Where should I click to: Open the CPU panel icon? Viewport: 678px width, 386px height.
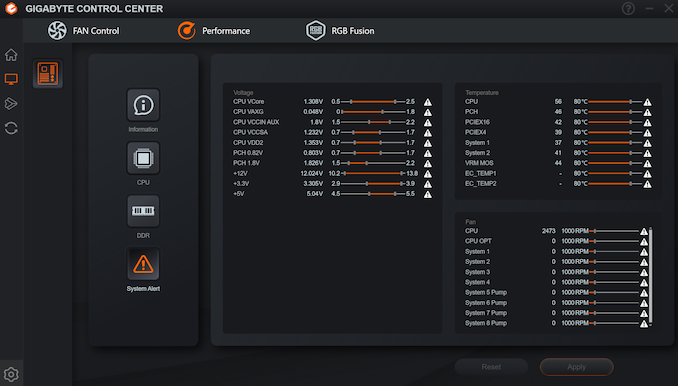143,158
